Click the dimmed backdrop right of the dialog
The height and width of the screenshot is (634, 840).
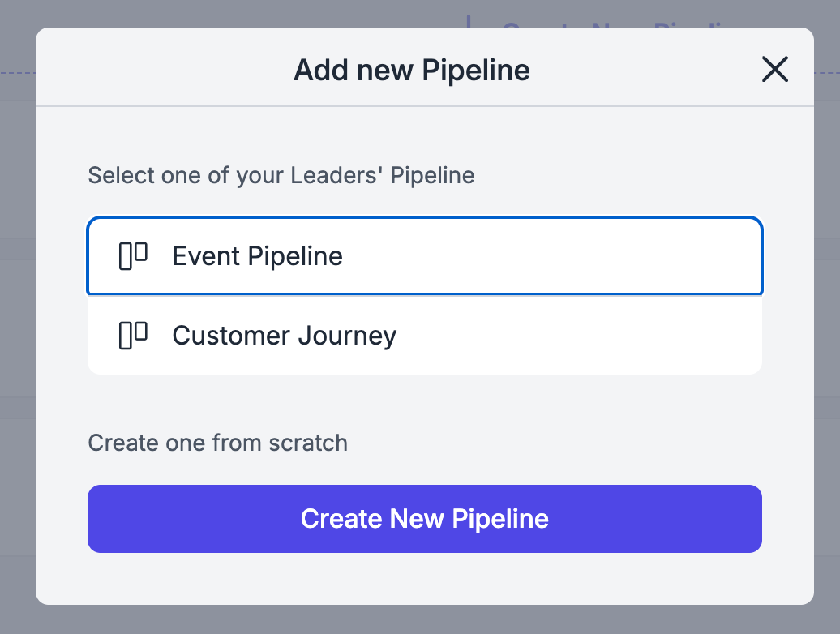827,324
